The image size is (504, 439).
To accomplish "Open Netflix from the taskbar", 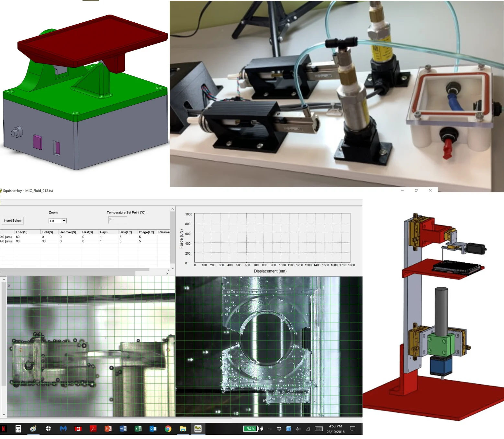I will (x=3, y=429).
